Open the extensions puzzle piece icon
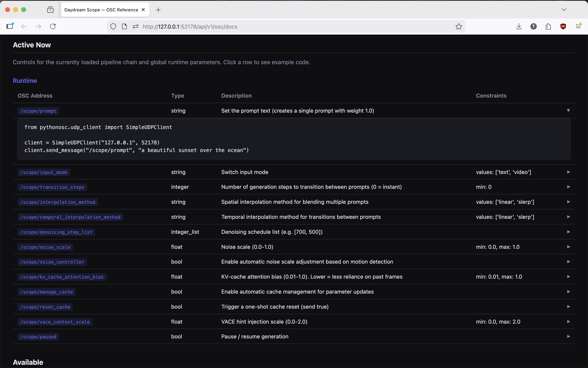The height and width of the screenshot is (368, 588). click(548, 27)
